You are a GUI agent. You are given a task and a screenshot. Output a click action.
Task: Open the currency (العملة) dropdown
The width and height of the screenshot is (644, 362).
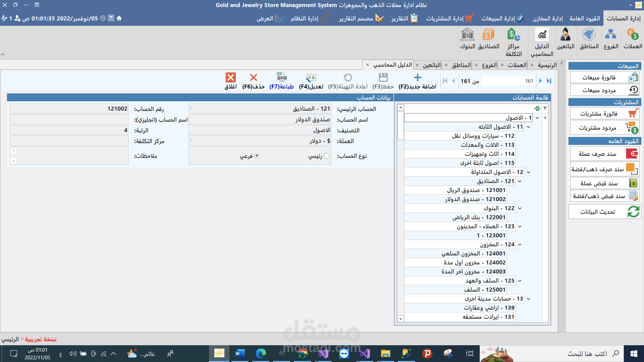(x=191, y=141)
